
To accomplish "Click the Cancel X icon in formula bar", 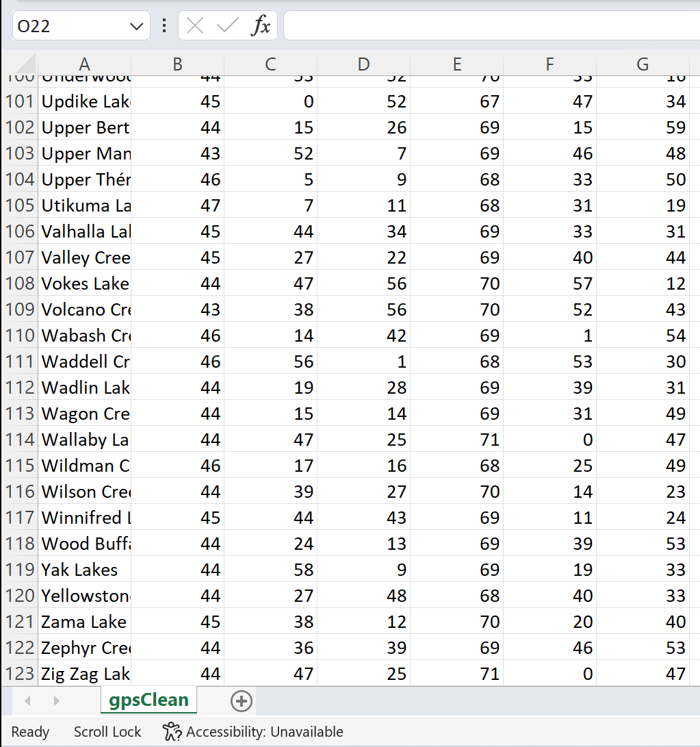I will [195, 26].
